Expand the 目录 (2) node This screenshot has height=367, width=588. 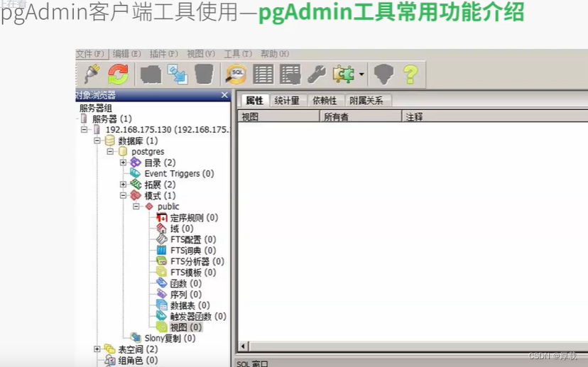pyautogui.click(x=123, y=163)
